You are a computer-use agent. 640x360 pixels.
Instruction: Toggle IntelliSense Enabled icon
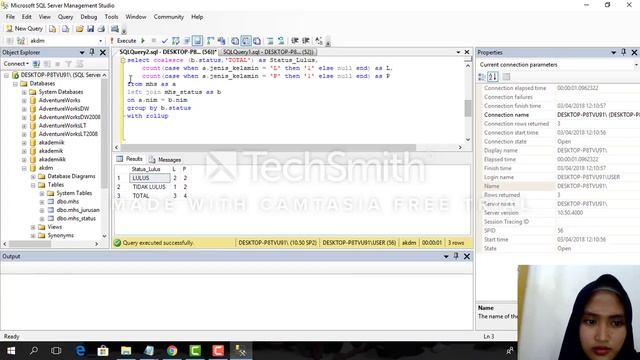click(198, 41)
